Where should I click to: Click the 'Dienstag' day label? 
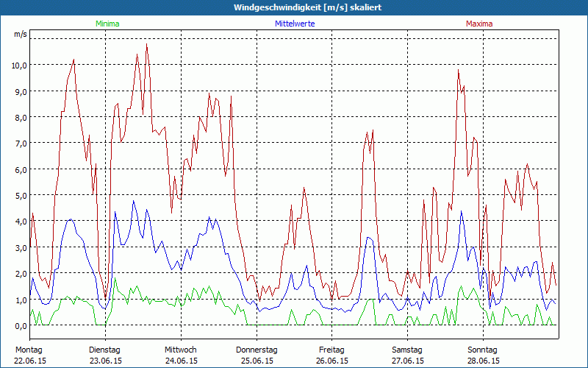coord(104,350)
